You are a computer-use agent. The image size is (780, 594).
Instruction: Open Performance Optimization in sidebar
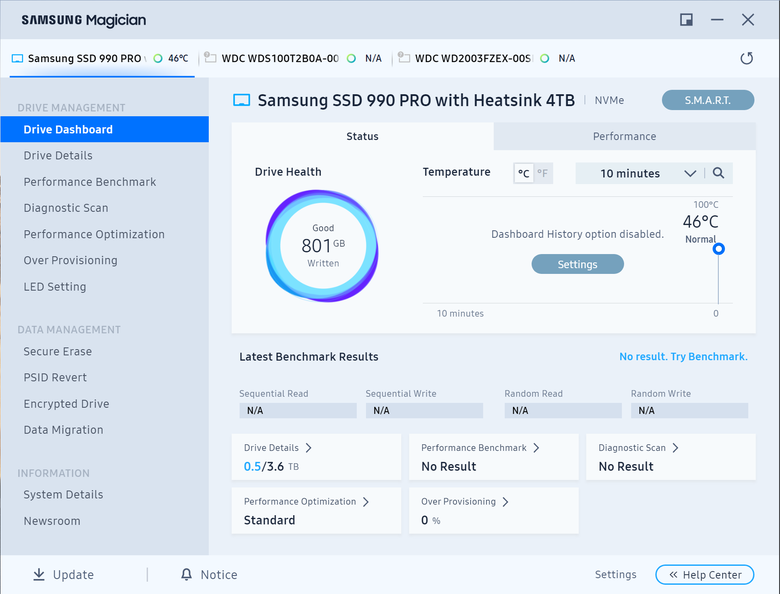[94, 234]
